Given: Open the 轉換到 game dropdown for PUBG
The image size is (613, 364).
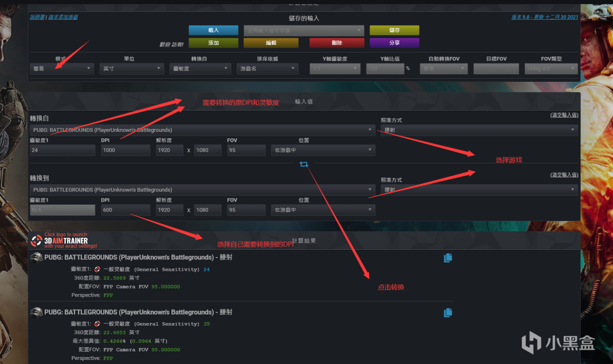Looking at the screenshot, I should (x=203, y=190).
